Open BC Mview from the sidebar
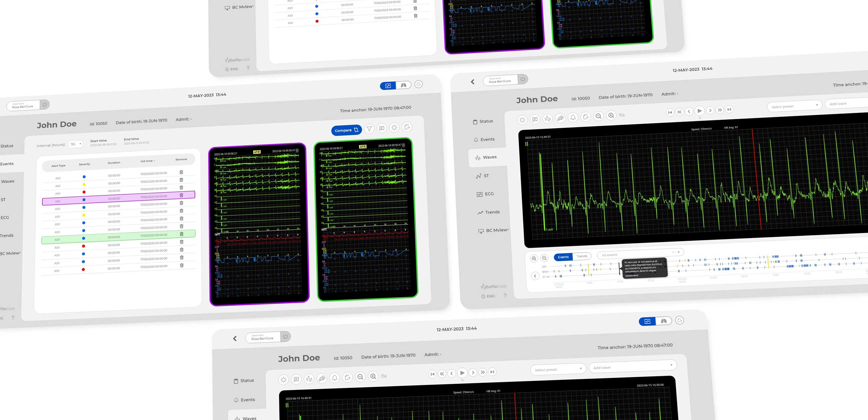Screen dimensions: 868x420 click(494, 230)
